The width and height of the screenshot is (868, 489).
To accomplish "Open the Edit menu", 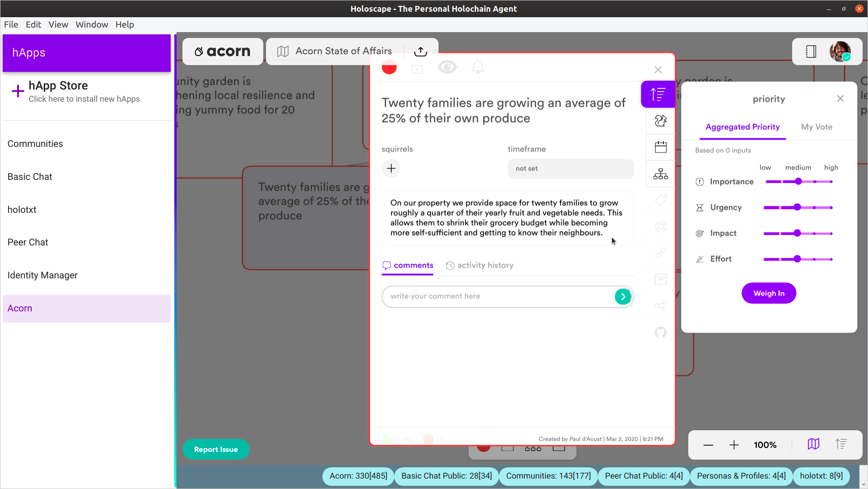I will [x=33, y=24].
